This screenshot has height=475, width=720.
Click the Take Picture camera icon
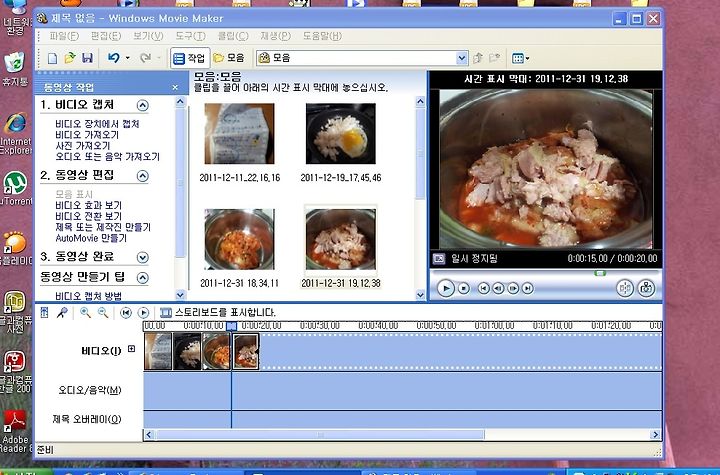[646, 288]
